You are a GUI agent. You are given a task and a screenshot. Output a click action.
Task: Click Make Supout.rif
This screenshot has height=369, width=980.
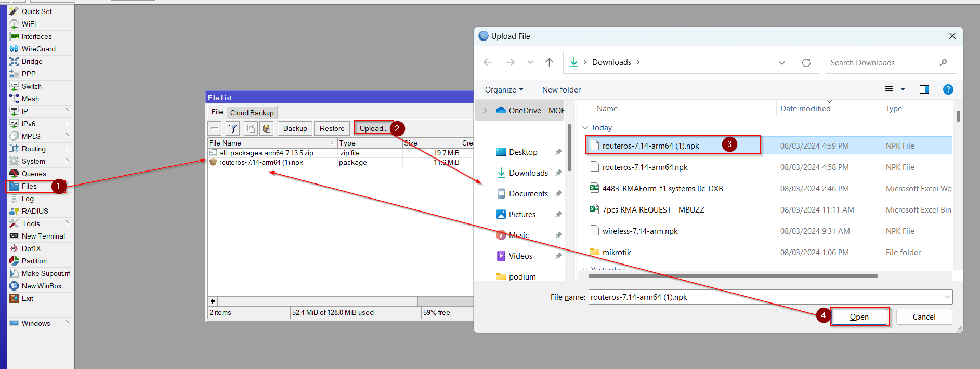pos(46,273)
